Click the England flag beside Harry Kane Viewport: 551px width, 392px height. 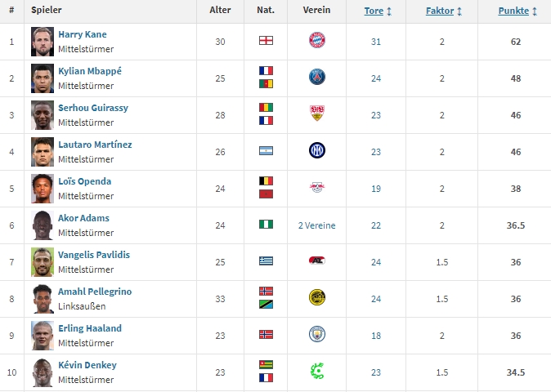click(x=266, y=41)
